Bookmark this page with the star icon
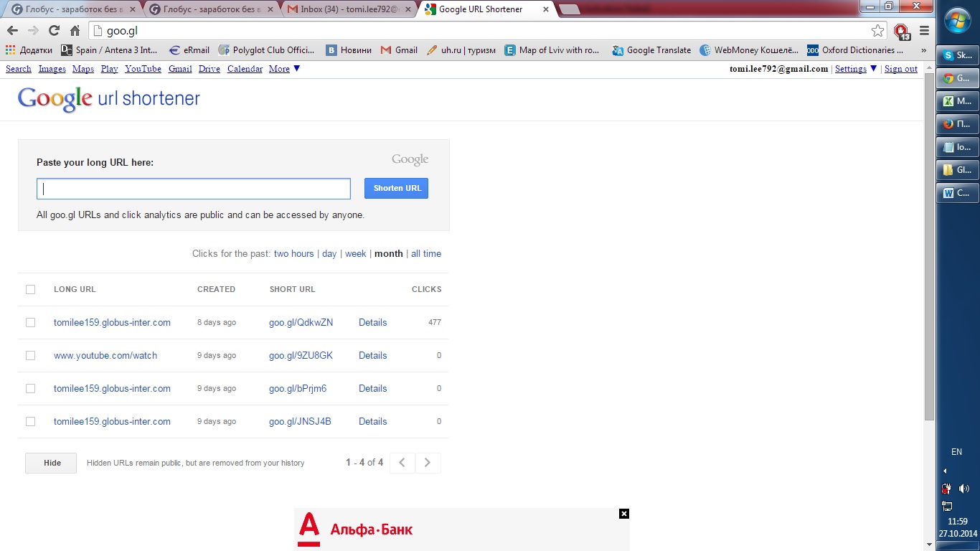This screenshot has width=980, height=551. point(877,31)
